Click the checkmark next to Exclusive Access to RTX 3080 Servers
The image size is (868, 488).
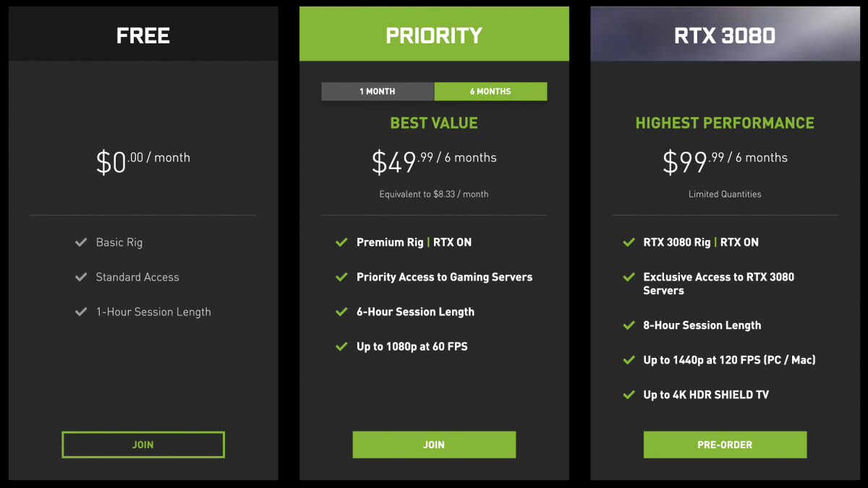[x=629, y=277]
